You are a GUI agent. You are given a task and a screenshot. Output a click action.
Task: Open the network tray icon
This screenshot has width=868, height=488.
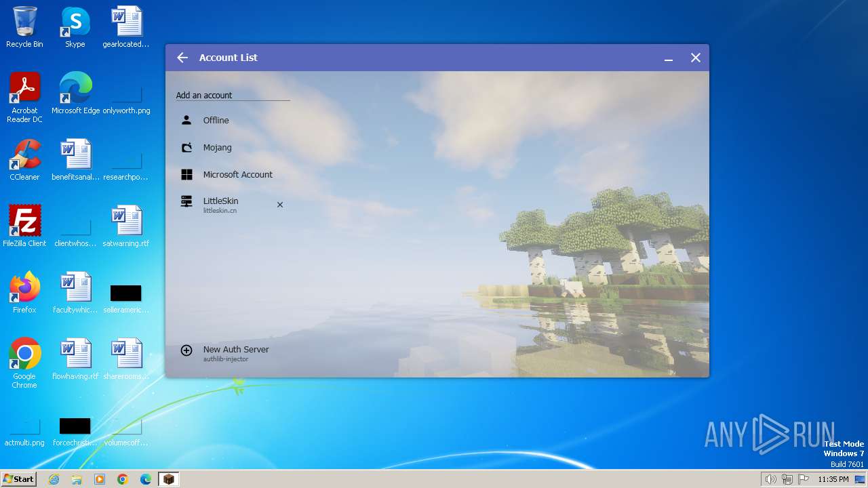click(787, 479)
